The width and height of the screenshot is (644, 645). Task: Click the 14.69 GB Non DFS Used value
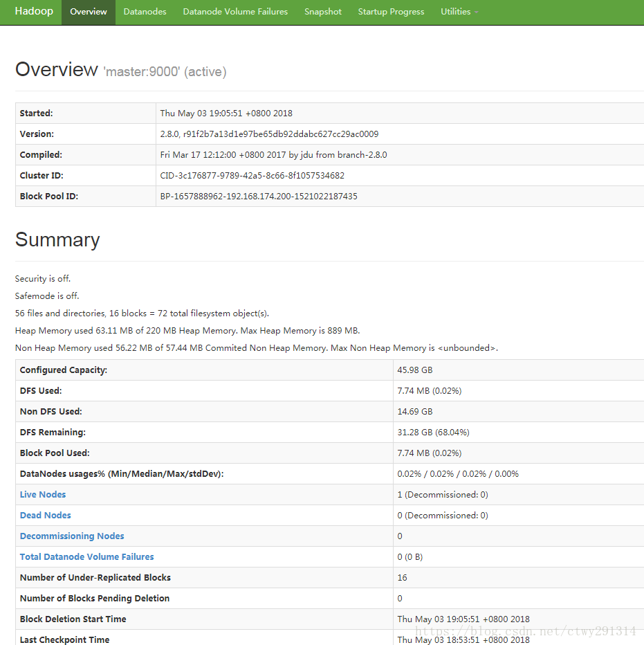click(x=415, y=411)
